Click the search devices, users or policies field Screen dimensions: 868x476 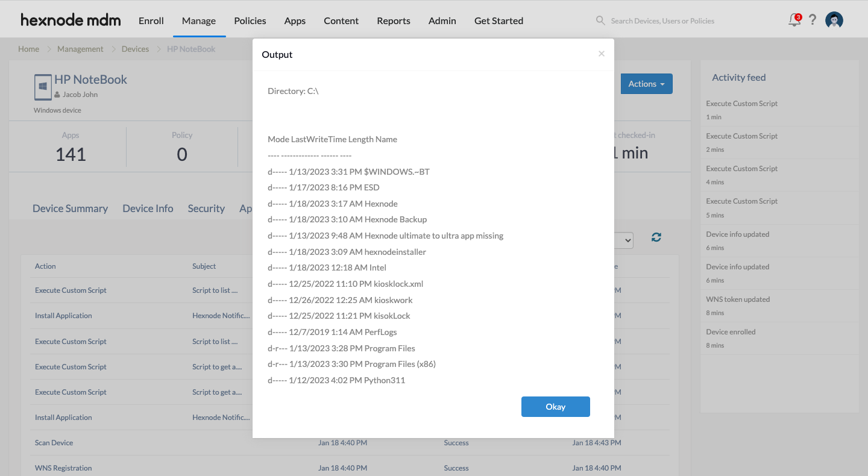point(663,20)
